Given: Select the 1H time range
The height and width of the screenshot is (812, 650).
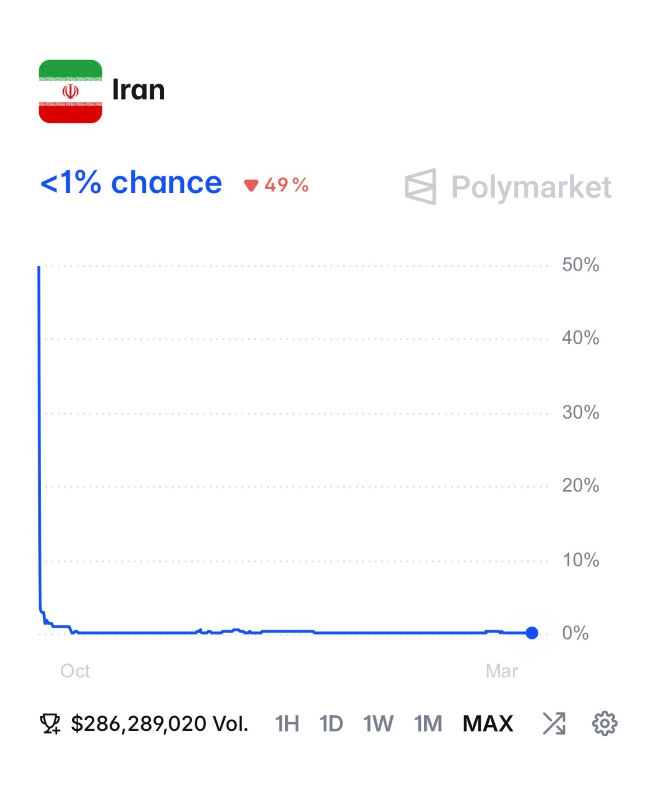Looking at the screenshot, I should 287,723.
